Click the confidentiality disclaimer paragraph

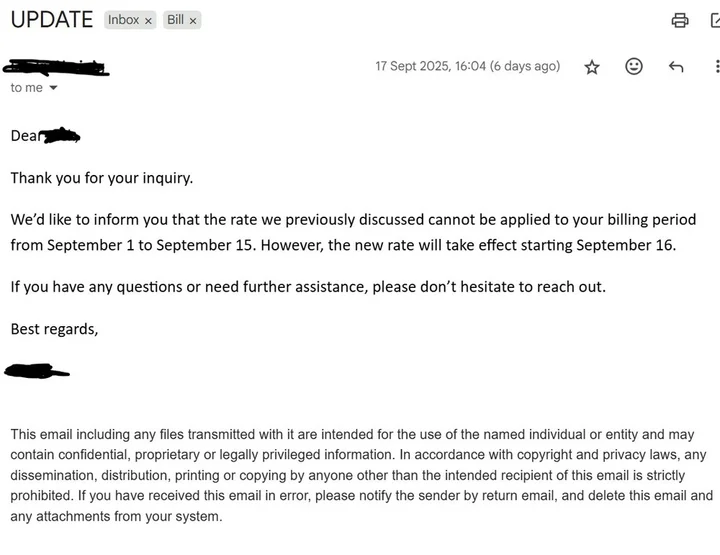coord(360,475)
